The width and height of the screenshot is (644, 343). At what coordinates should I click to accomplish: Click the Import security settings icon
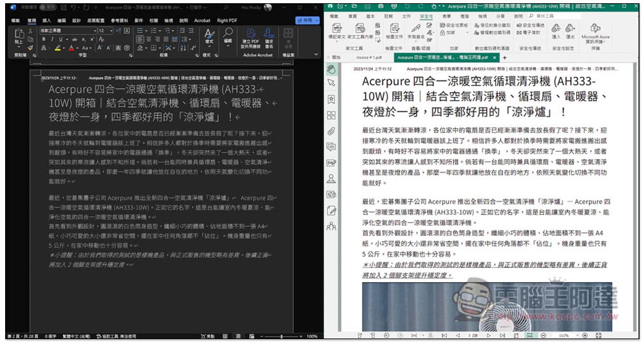[x=556, y=28]
